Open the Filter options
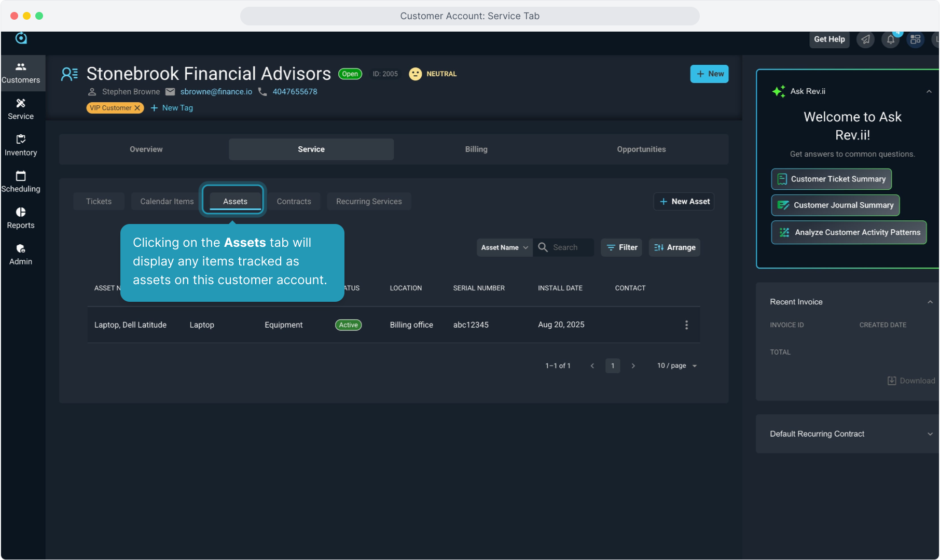940x560 pixels. point(621,247)
